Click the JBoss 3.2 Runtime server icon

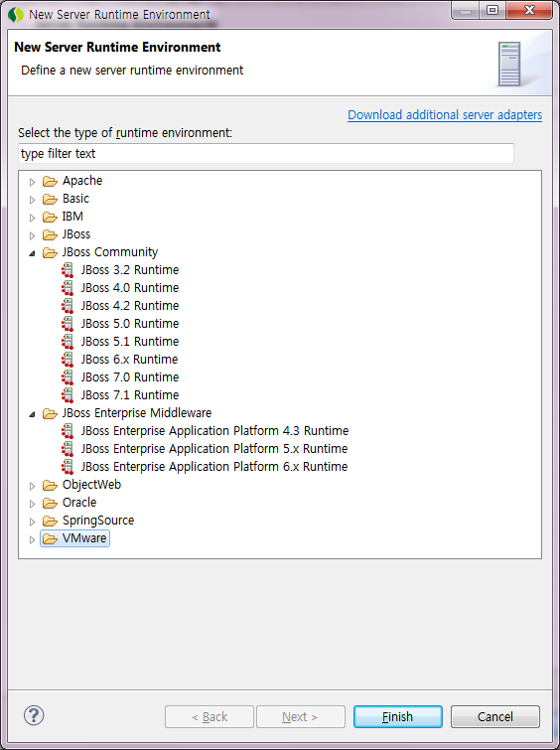click(68, 270)
